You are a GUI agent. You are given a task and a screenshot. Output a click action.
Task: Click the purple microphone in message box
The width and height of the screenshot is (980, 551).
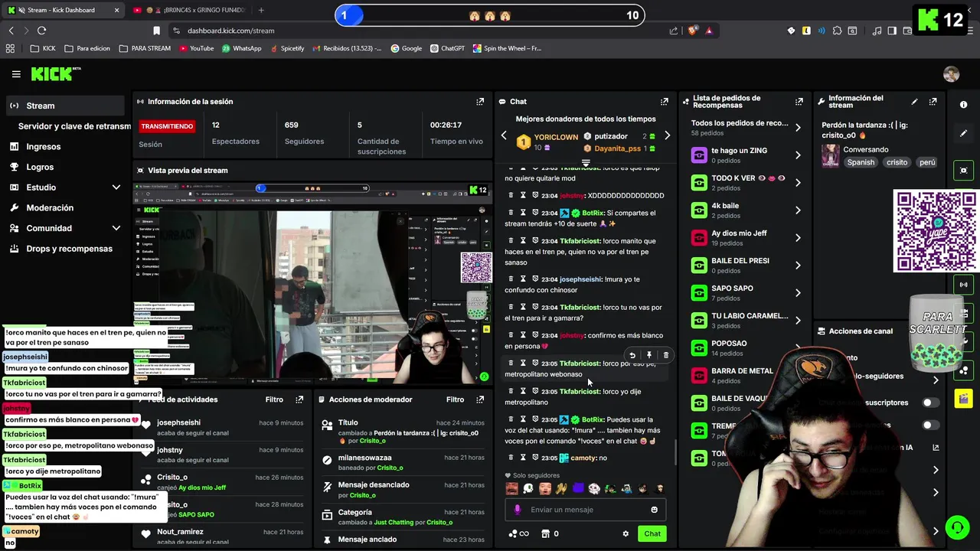(518, 510)
